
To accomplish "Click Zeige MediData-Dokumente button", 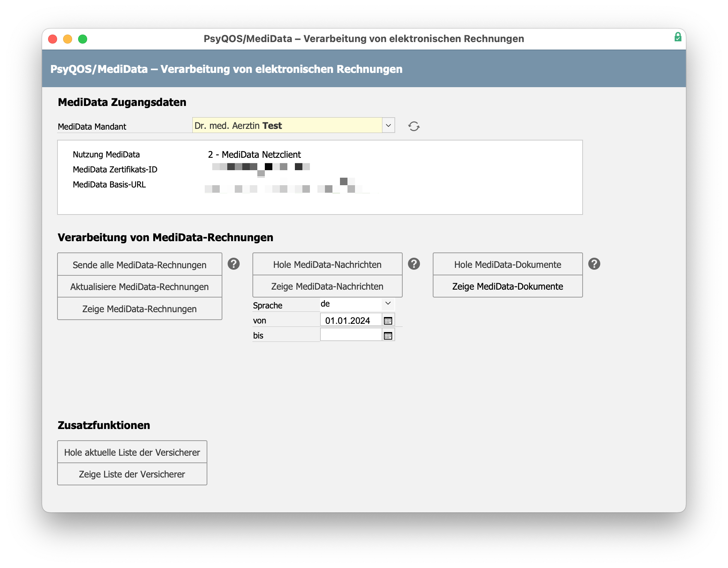I will (507, 286).
